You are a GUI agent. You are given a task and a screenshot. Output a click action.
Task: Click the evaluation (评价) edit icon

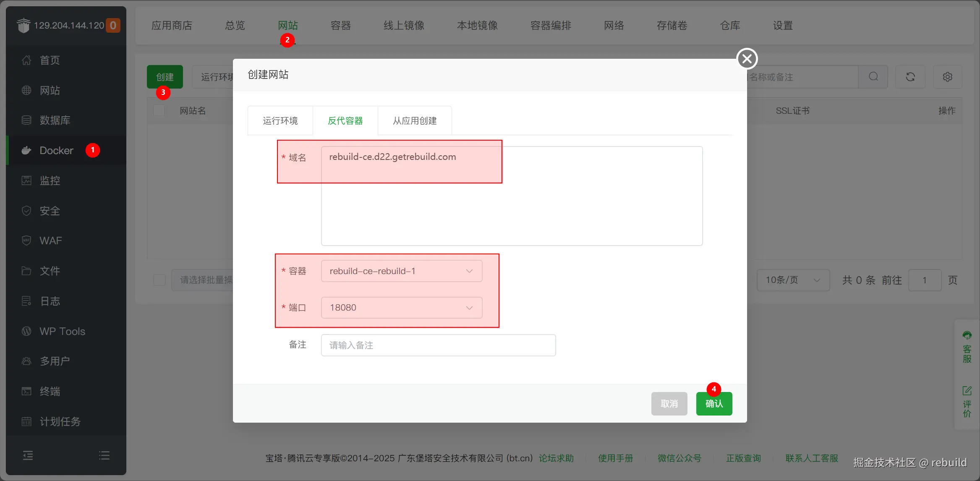click(967, 391)
